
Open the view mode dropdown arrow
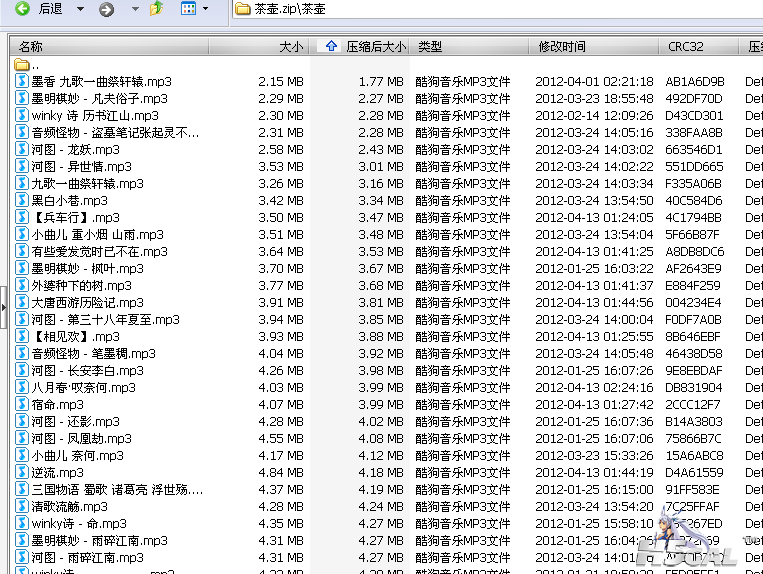click(x=205, y=9)
